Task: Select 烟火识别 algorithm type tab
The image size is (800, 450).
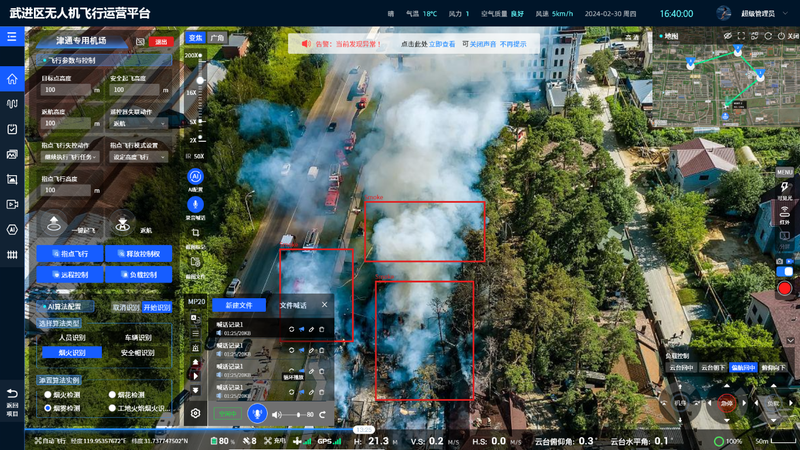Action: coord(72,353)
